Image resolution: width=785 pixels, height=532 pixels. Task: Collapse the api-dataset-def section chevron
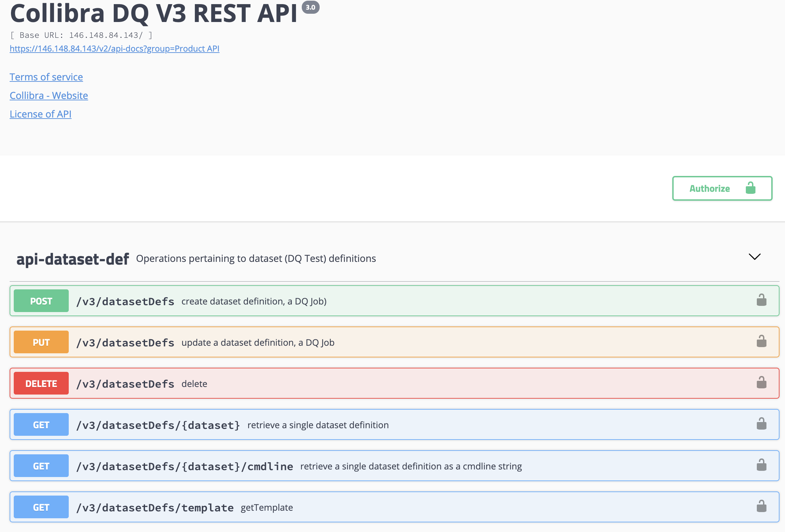pyautogui.click(x=755, y=257)
